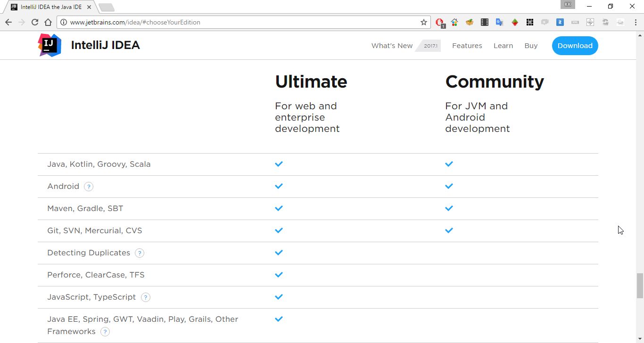Open help tooltip for JavaScript, TypeScript
Screen dimensions: 644x343
[x=146, y=297]
